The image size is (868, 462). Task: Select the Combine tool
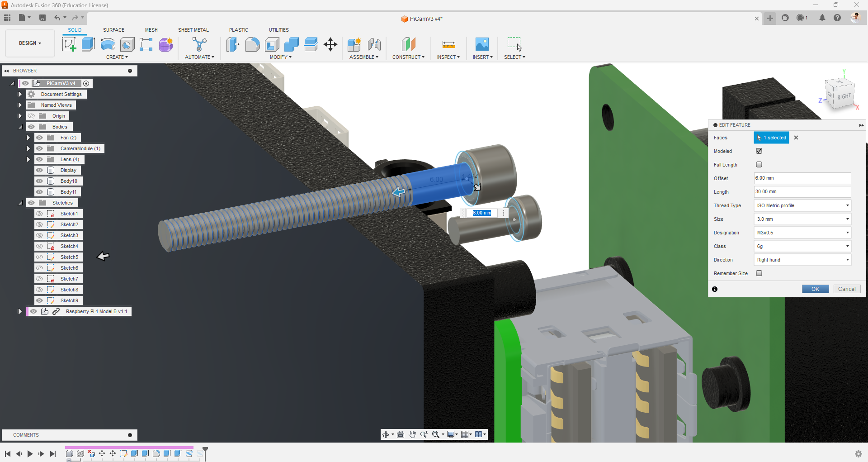point(291,44)
